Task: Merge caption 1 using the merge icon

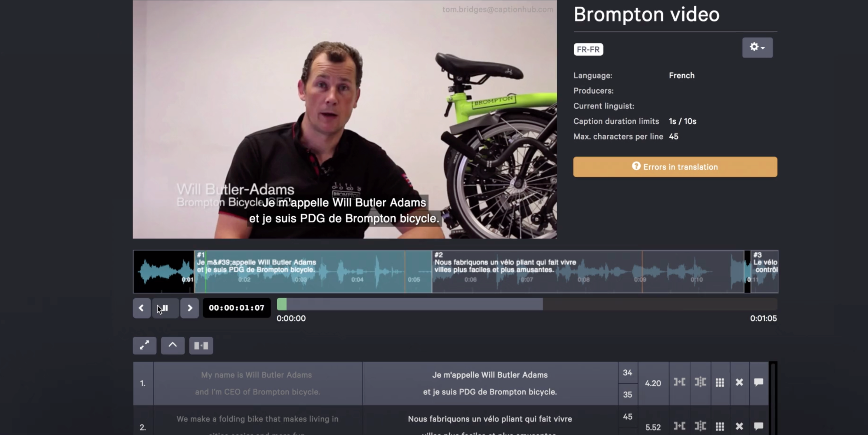Action: 679,382
